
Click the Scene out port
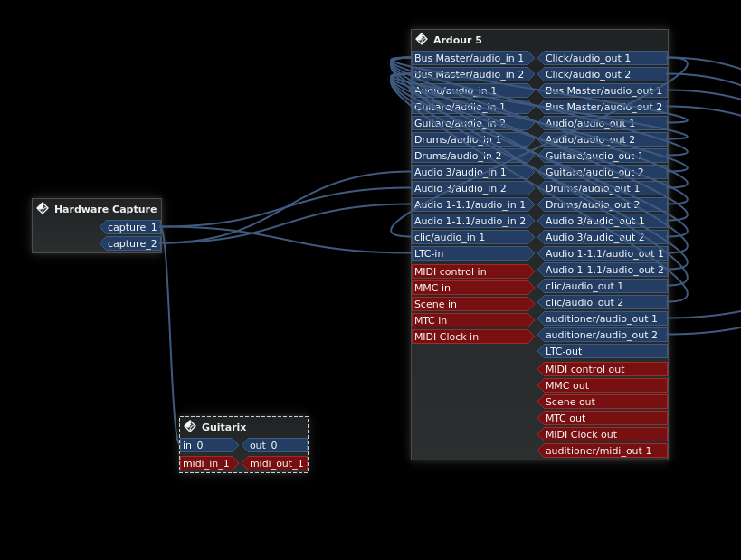[x=603, y=402]
